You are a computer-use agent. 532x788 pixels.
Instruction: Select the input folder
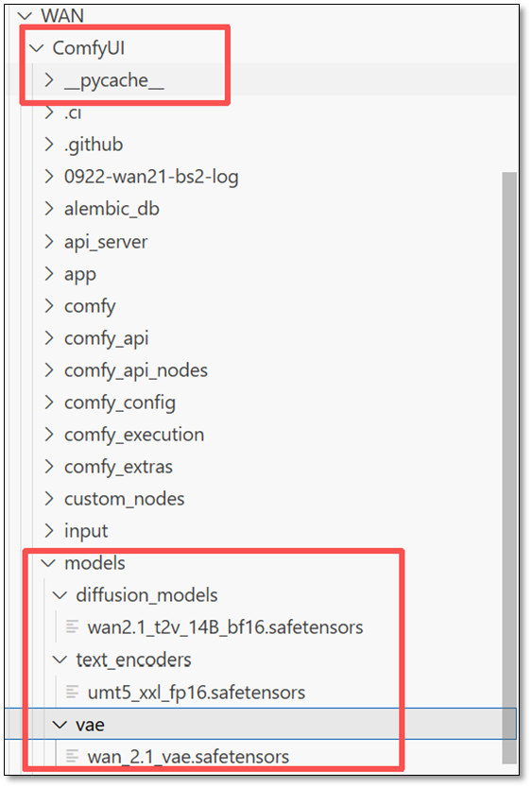tap(86, 531)
